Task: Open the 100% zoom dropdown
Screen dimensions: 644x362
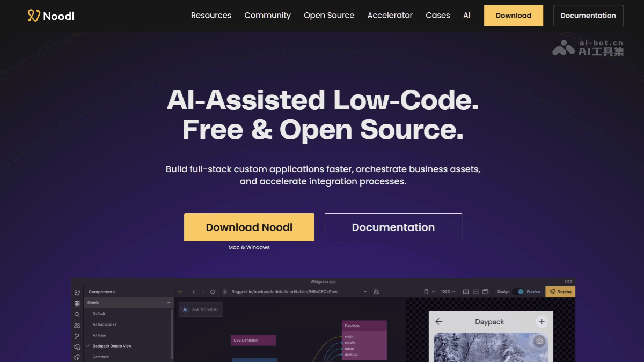Action: point(448,292)
